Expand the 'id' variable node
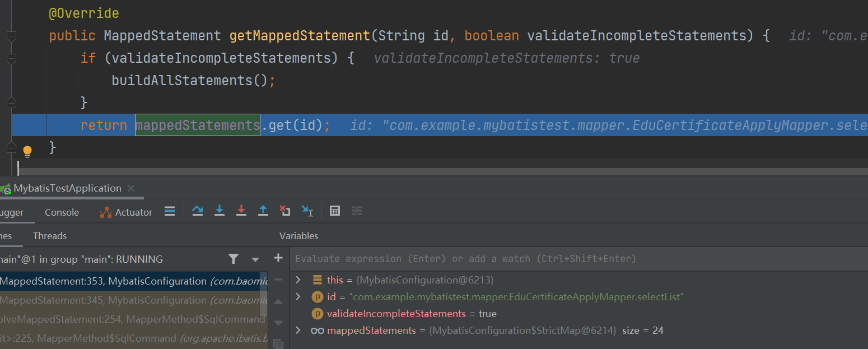 click(x=298, y=296)
